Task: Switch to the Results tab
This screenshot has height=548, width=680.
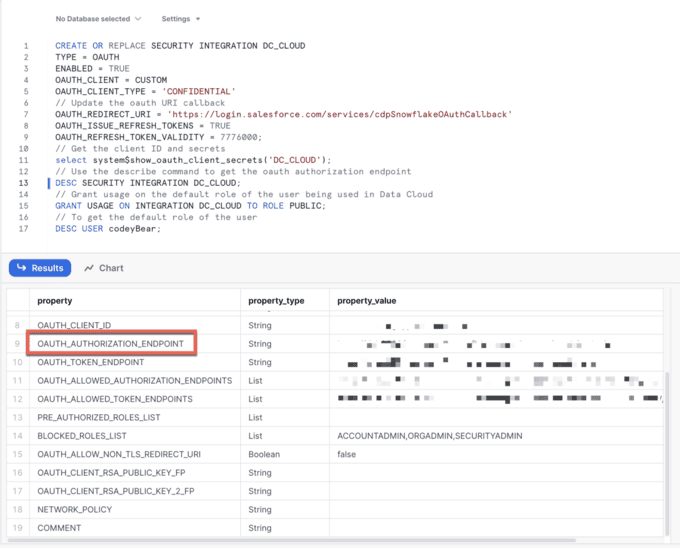Action: (40, 268)
